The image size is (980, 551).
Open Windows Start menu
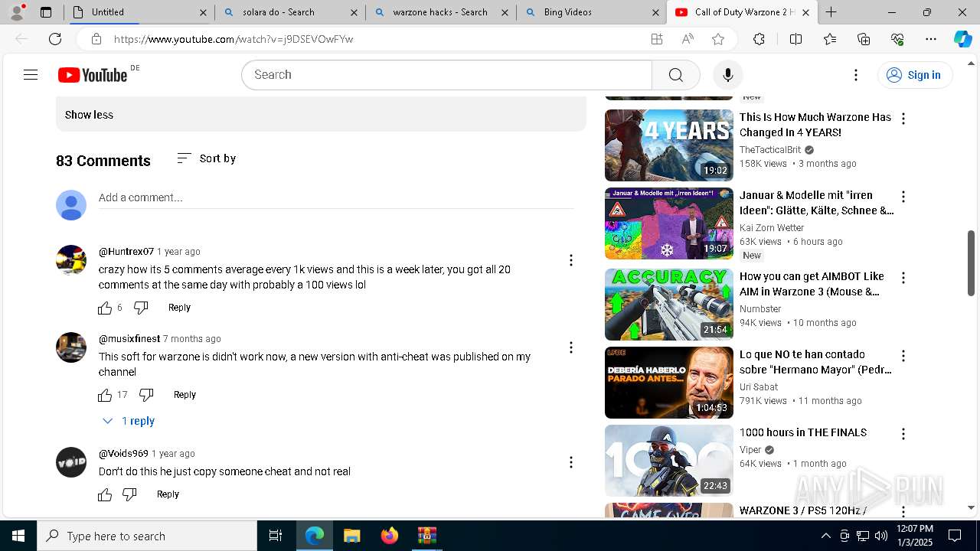18,536
